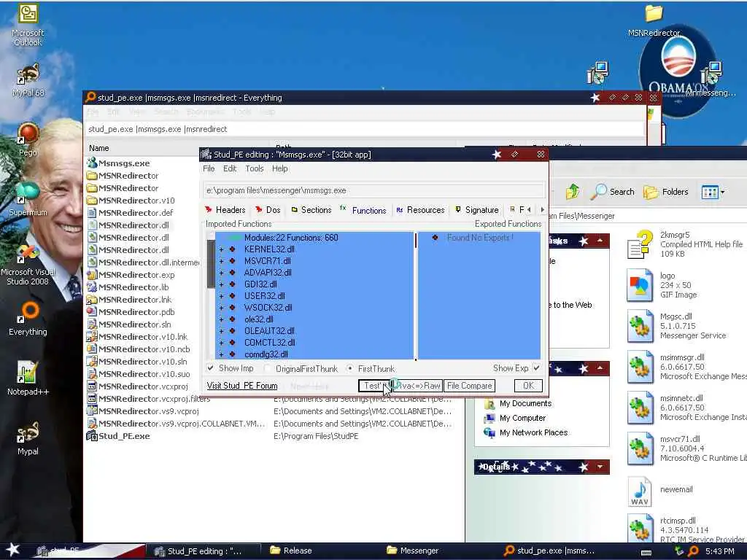This screenshot has width=747, height=560.
Task: Click Everything search query input field
Action: (x=365, y=129)
